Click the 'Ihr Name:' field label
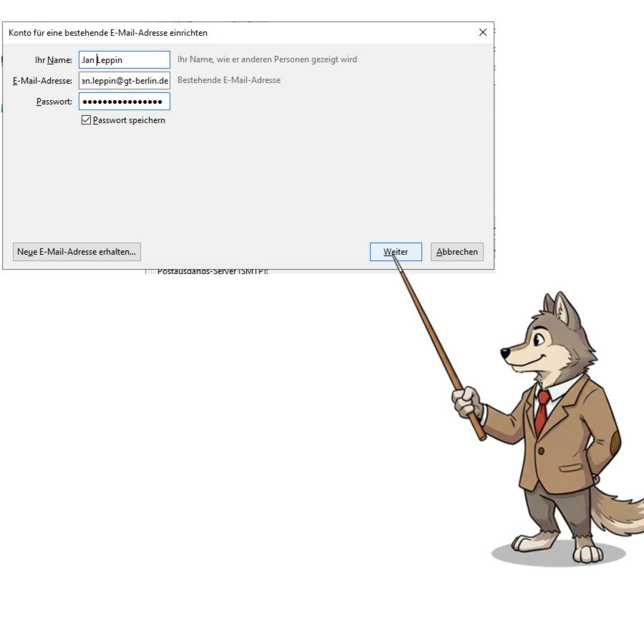This screenshot has height=644, width=644. point(54,60)
